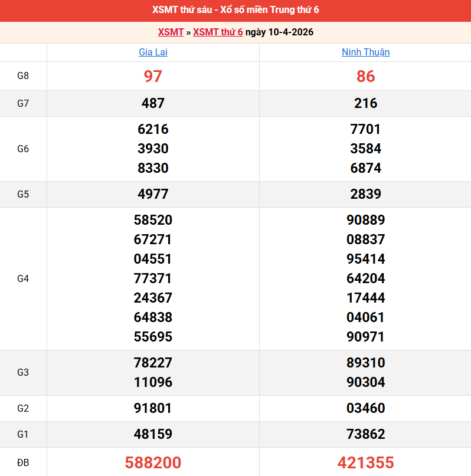The height and width of the screenshot is (476, 471).
Task: Click the ĐB row label
Action: click(x=23, y=462)
